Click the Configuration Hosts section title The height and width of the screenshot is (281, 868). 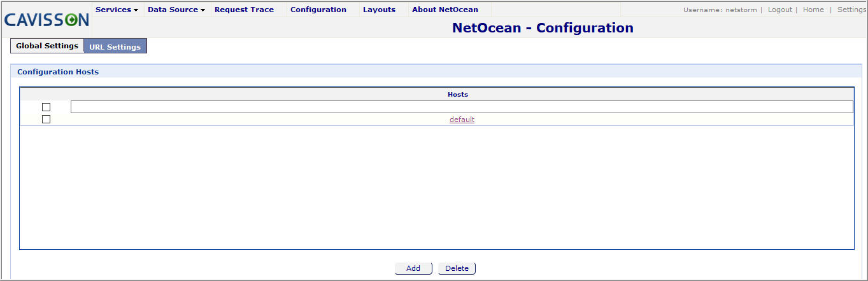click(x=58, y=72)
